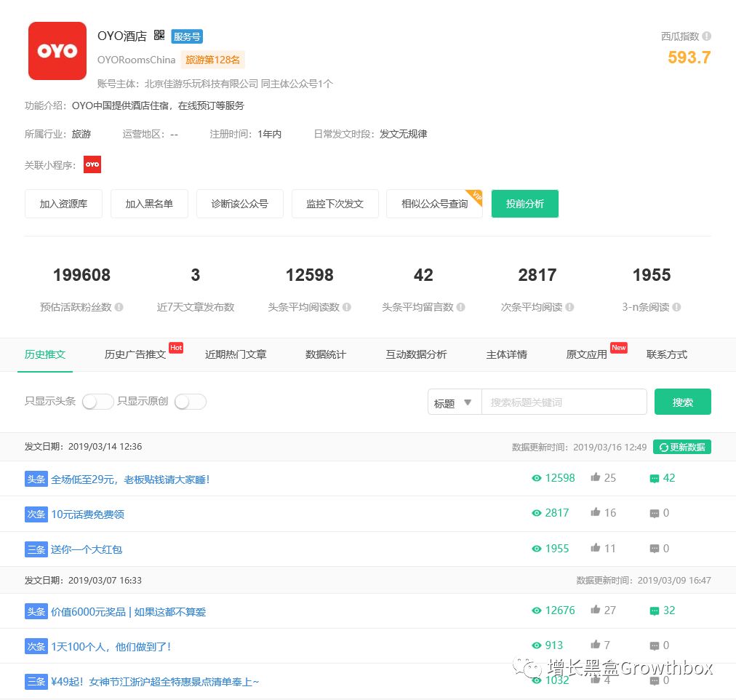Open article 全场低至29元，老板贴钱请大家睡!
Viewport: 736px width, 700px height.
coord(130,480)
